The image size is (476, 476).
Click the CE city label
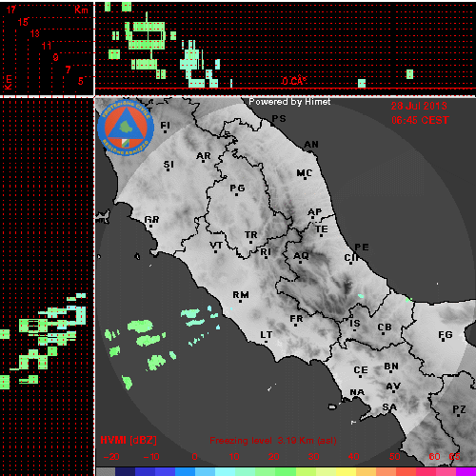point(361,370)
